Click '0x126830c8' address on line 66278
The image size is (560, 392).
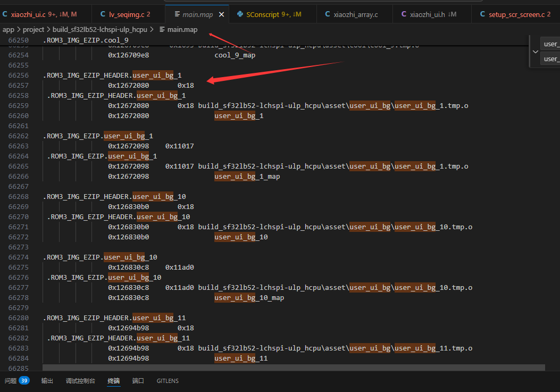coord(129,298)
